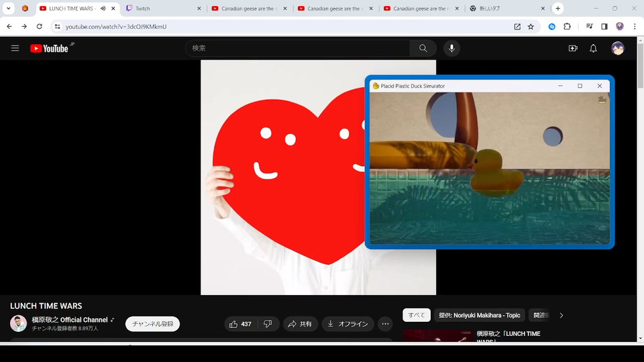The width and height of the screenshot is (644, 362).
Task: Close the LUNCH TIME WARS tab
Action: (x=113, y=8)
